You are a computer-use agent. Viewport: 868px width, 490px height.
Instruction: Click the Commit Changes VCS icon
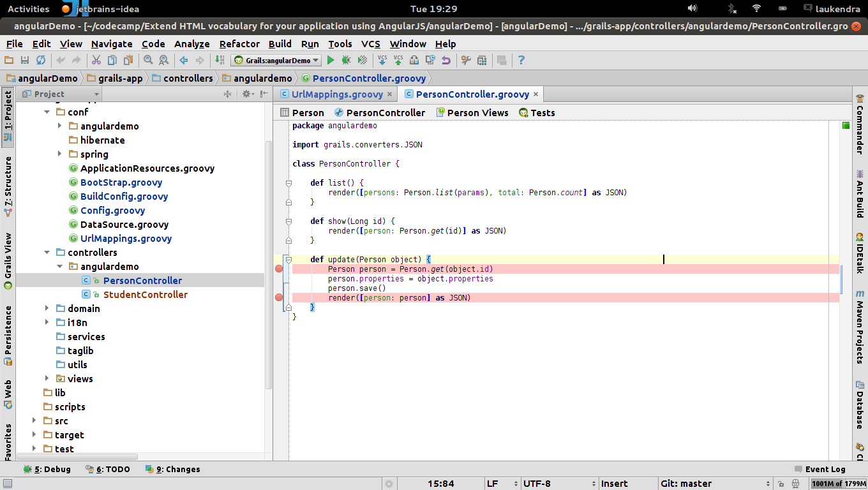[x=398, y=60]
